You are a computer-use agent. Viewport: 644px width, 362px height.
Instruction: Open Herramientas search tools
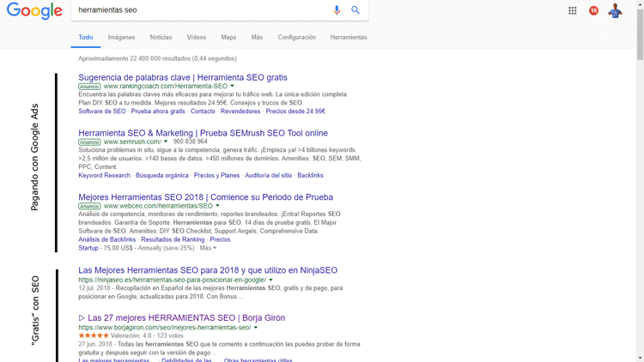tap(349, 38)
